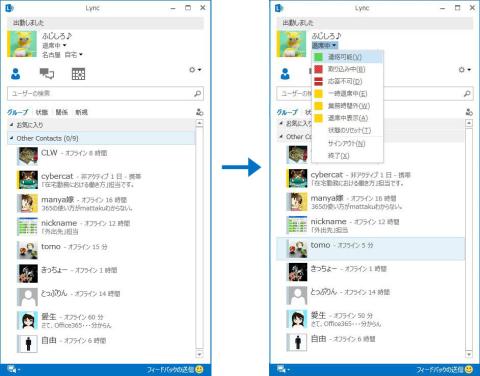Click 愛生 avatar in left window

[x=28, y=320]
